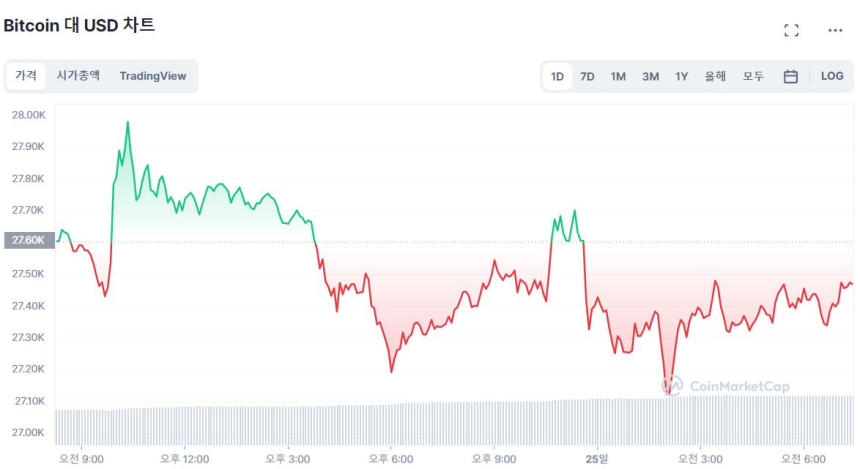Open the calendar date range picker

(x=790, y=76)
